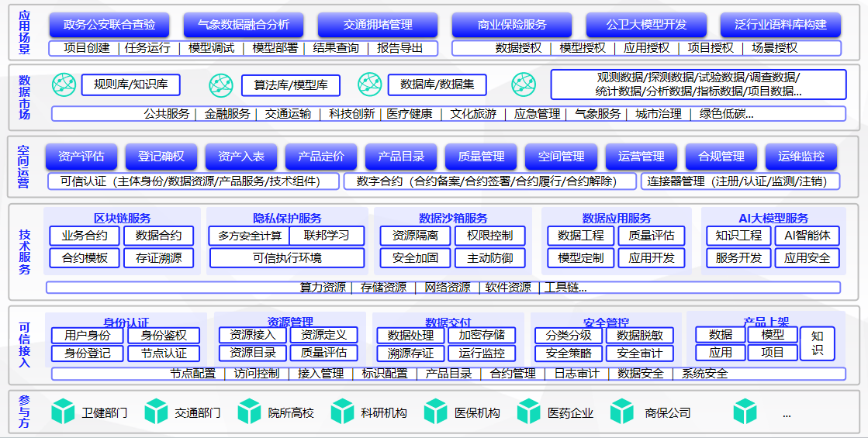Select the 资产入表 button

241,157
